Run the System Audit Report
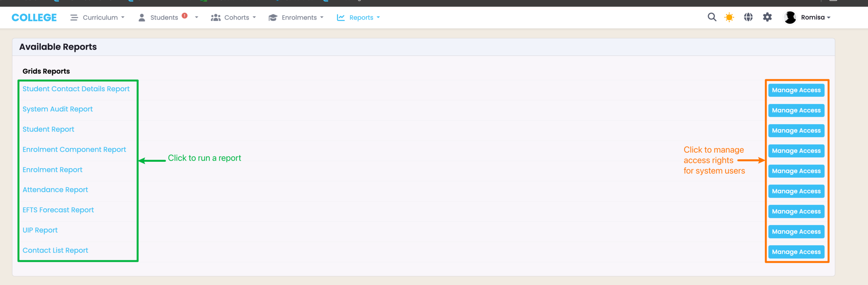The image size is (868, 285). pos(58,109)
